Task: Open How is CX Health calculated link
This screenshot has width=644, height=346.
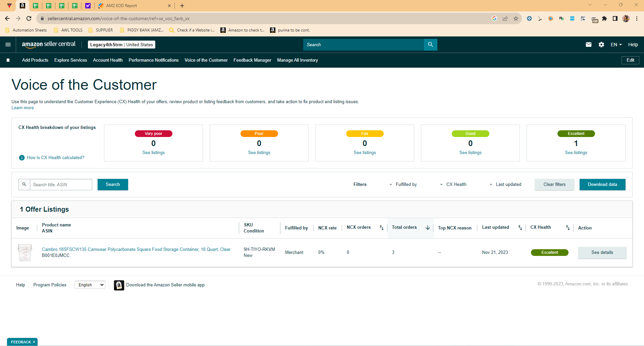Action: pos(56,158)
